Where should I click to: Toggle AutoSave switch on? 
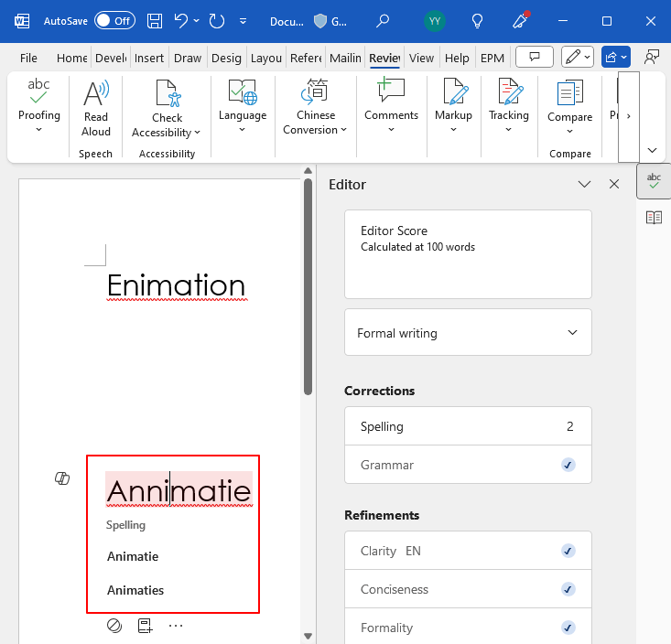pos(114,21)
